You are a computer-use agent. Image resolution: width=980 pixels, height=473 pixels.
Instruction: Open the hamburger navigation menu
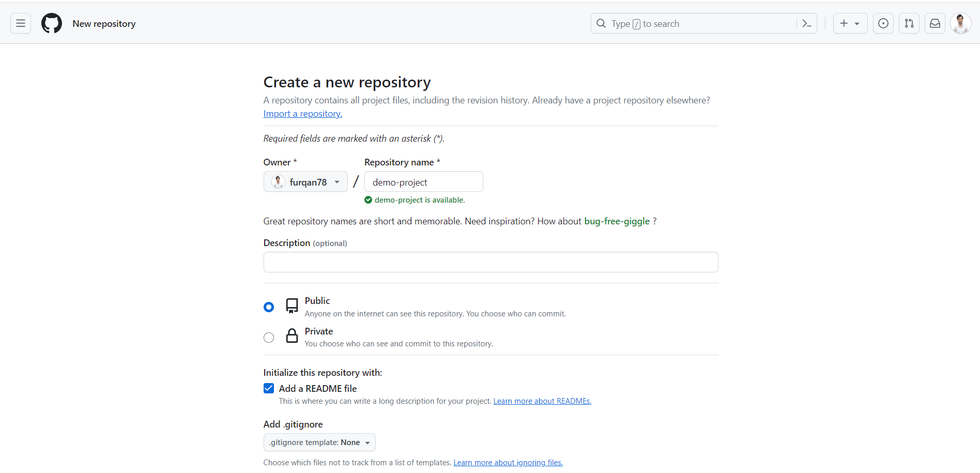pyautogui.click(x=21, y=23)
